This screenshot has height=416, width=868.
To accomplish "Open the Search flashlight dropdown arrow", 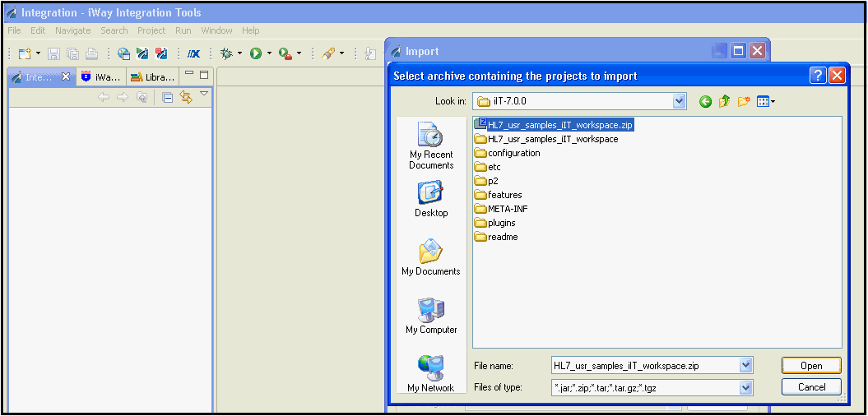I will [341, 53].
